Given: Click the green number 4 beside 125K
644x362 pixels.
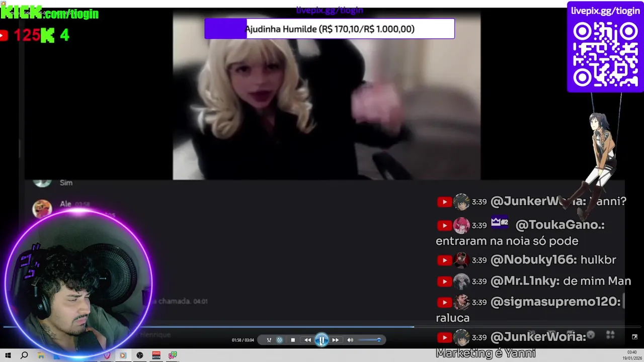Looking at the screenshot, I should click(64, 35).
